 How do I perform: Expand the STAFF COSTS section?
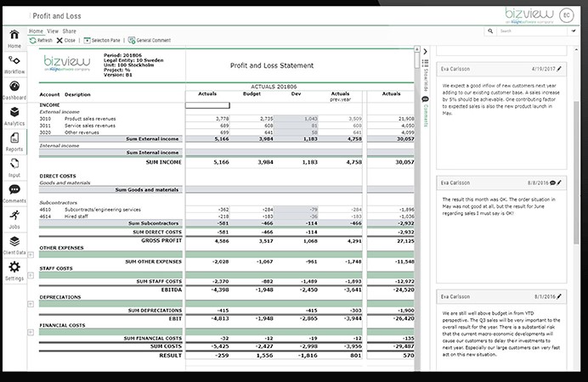click(x=31, y=275)
